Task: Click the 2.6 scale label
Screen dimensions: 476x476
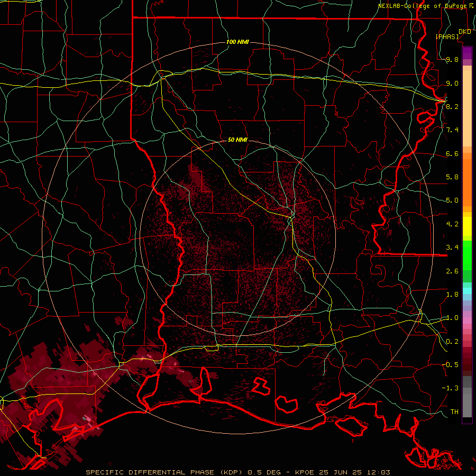Action: click(452, 271)
